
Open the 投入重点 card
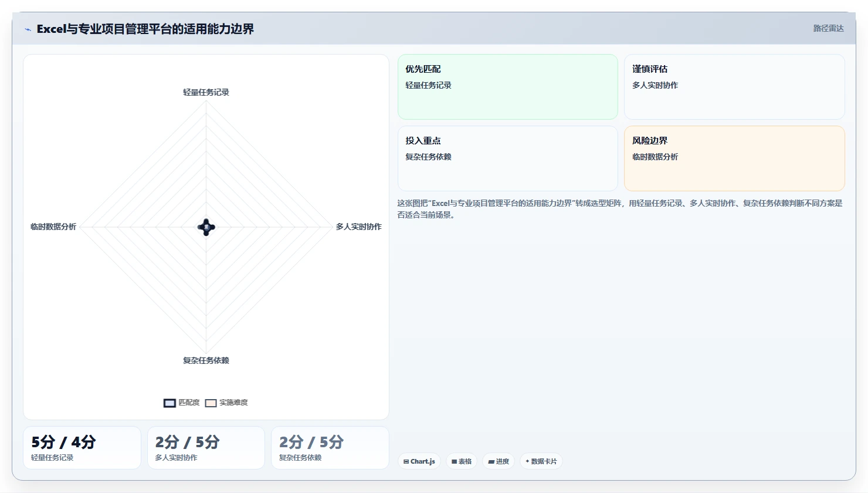coord(508,158)
